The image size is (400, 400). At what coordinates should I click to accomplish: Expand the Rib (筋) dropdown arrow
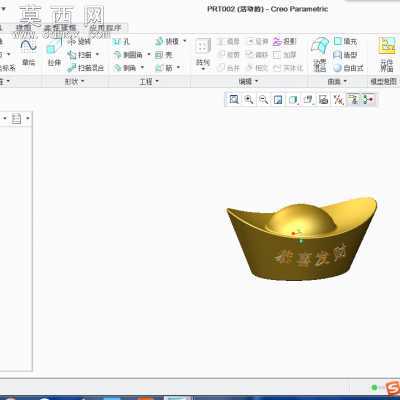pyautogui.click(x=178, y=68)
